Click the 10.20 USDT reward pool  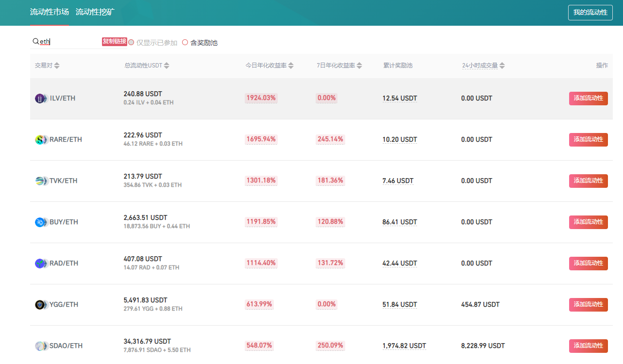(x=400, y=140)
